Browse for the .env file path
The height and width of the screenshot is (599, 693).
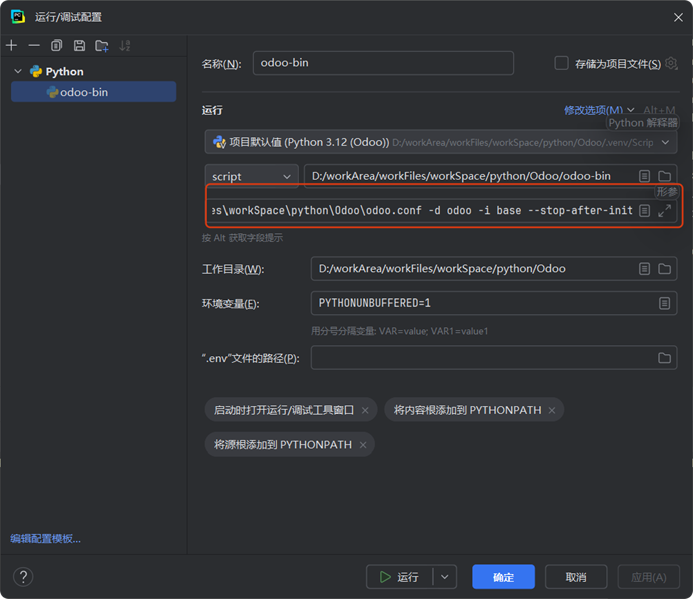pyautogui.click(x=664, y=358)
